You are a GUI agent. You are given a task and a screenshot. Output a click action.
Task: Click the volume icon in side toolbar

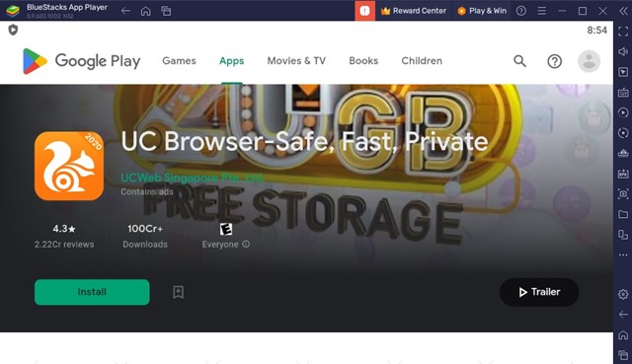(x=623, y=51)
